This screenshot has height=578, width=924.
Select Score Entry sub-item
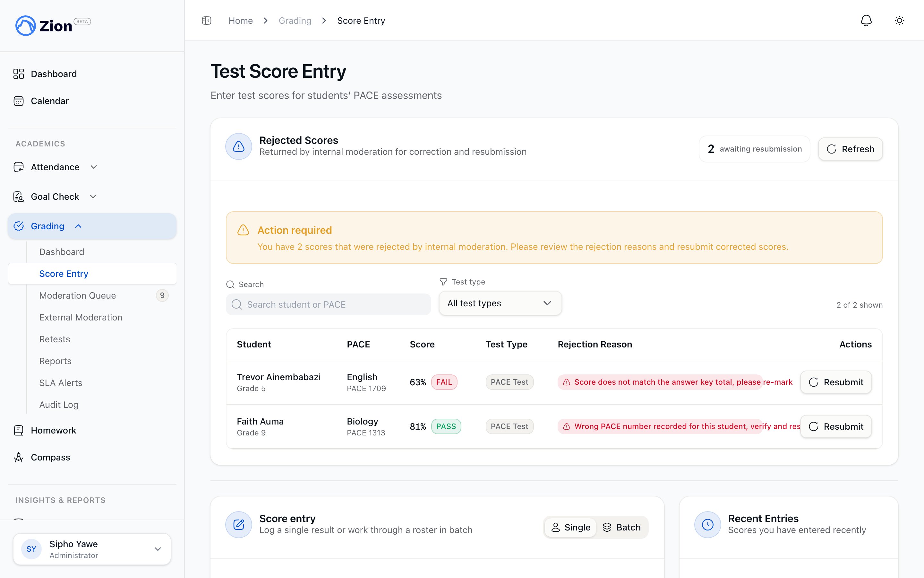point(92,274)
